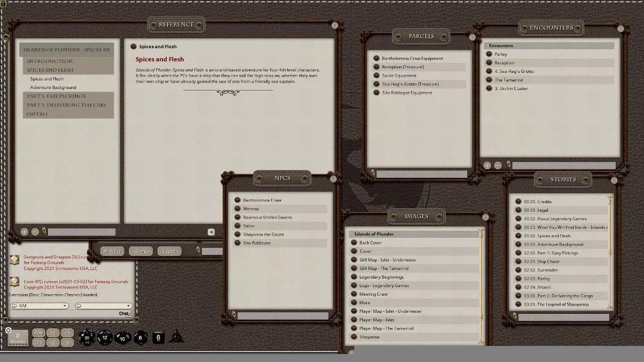This screenshot has height=362, width=644.
Task: Expand PART 2: DELIVERING THE CARGO chapter
Action: click(x=68, y=105)
